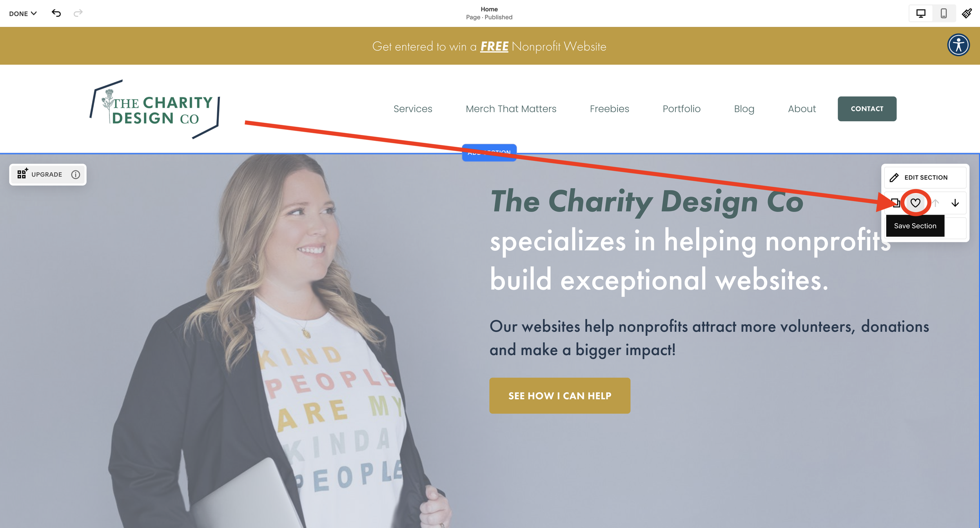
Task: Open the Portfolio nav item
Action: pos(681,109)
